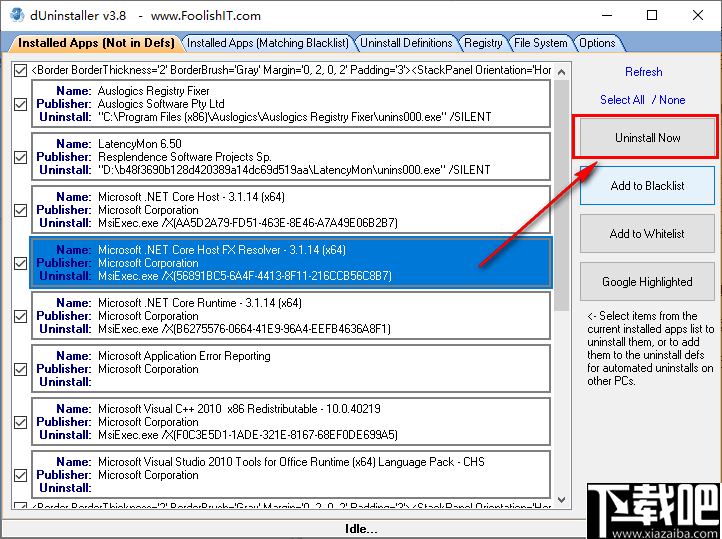Click publisher Resplendence Software Projects Sp. text
Screen dimensions: 722x539
pyautogui.click(x=185, y=157)
